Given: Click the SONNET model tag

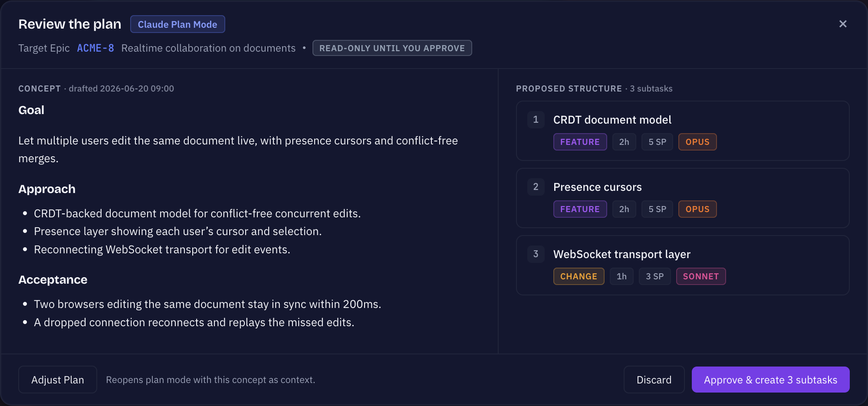Looking at the screenshot, I should point(701,276).
